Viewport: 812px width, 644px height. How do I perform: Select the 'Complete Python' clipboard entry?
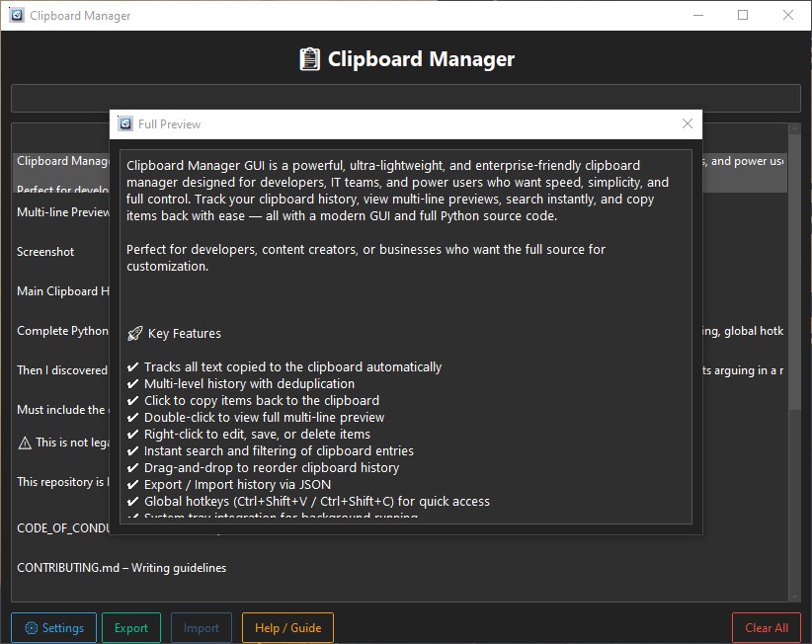pos(62,331)
